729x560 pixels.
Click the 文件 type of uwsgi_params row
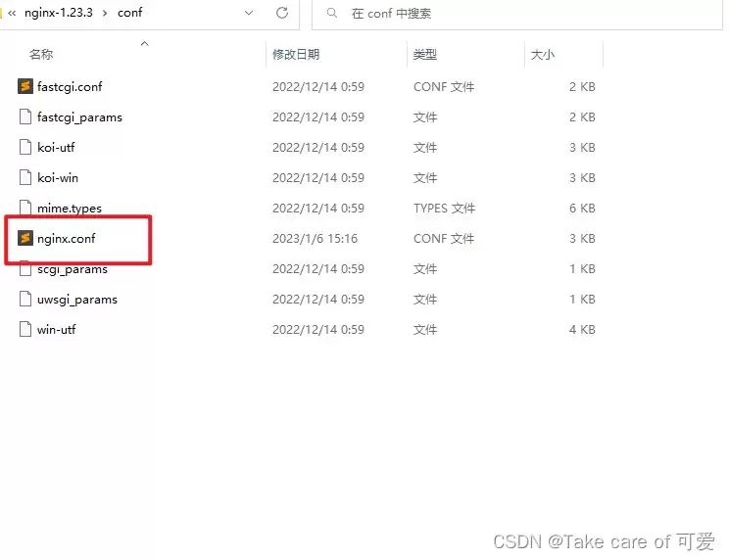pos(425,300)
